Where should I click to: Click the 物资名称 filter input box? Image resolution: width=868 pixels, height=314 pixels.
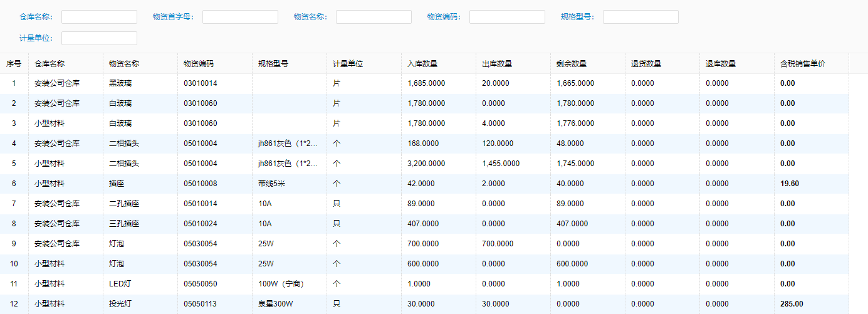coord(374,17)
